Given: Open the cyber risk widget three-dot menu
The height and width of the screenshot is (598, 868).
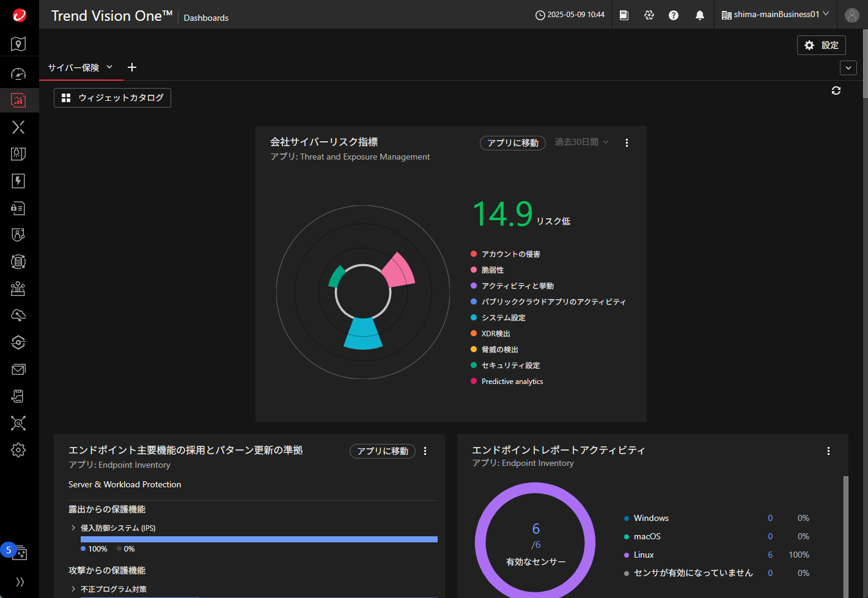Looking at the screenshot, I should click(x=627, y=142).
